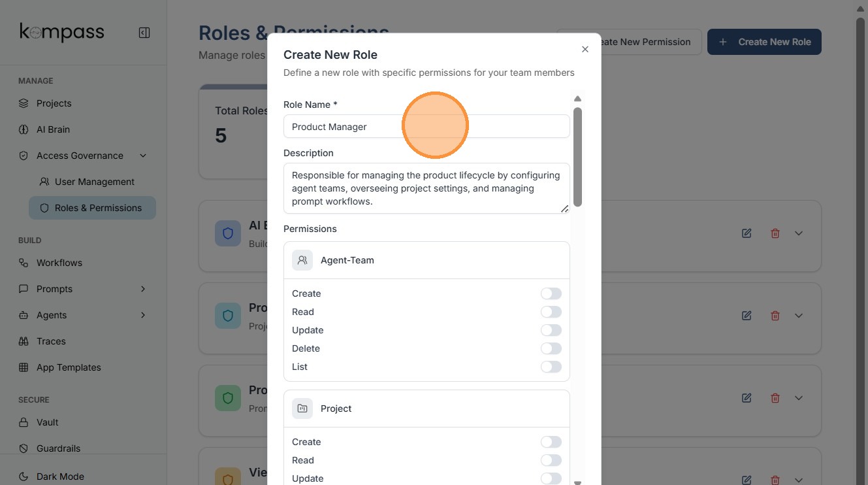Open the User Management page
868x485 pixels.
[x=94, y=182]
